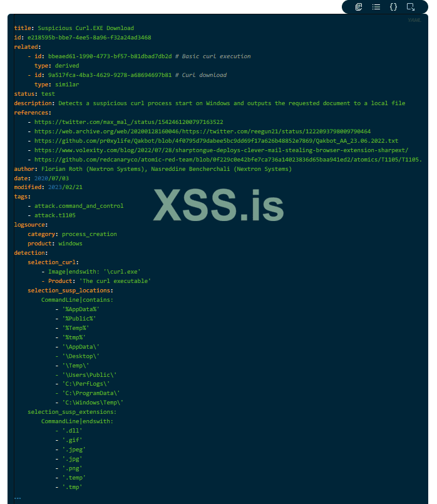Click the 'C:\ProgramData\' list entry
Viewport: 437px width, 504px height.
[91, 393]
